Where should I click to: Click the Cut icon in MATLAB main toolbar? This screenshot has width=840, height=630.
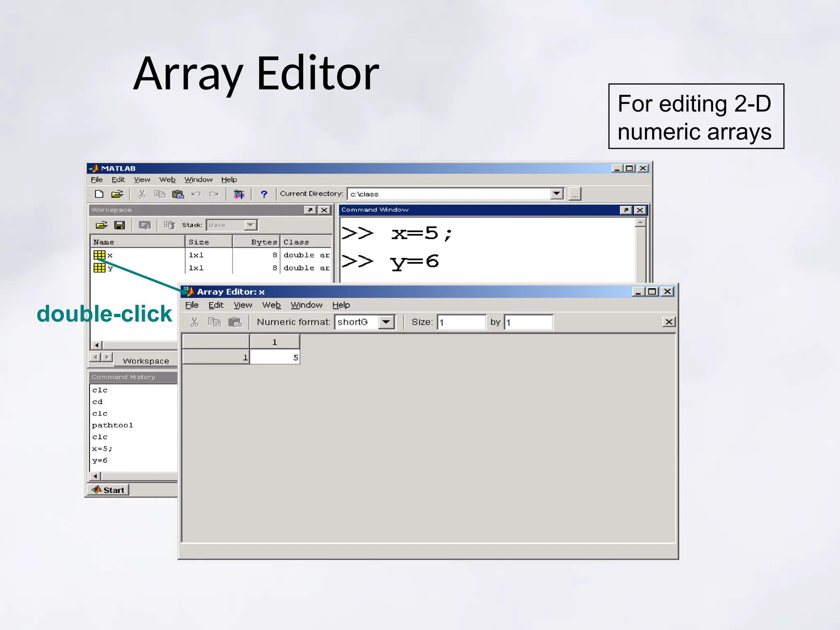click(x=142, y=194)
